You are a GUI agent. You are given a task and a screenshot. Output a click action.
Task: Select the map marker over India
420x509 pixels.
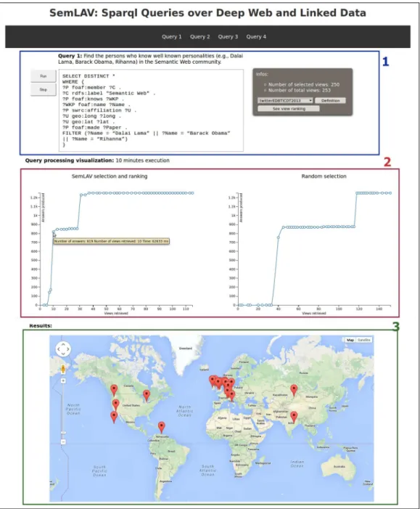[294, 417]
